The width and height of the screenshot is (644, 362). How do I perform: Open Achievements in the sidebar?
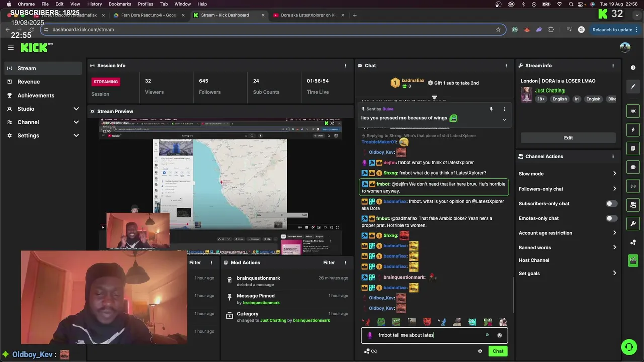point(43,96)
